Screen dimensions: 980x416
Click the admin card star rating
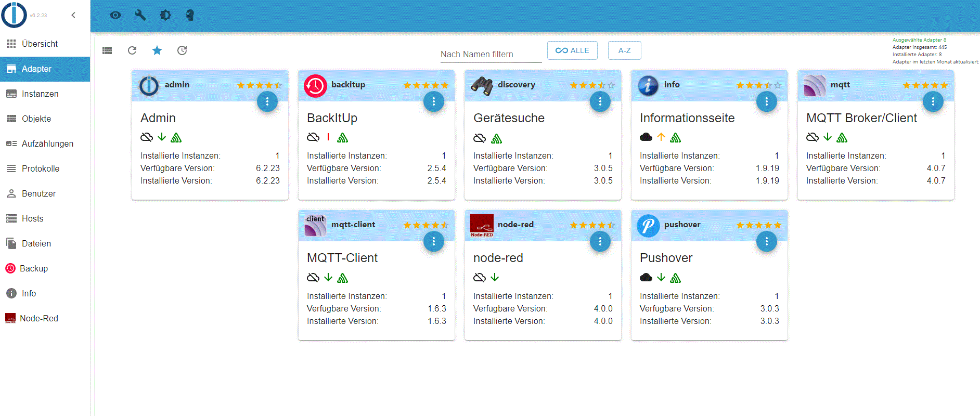click(x=259, y=85)
